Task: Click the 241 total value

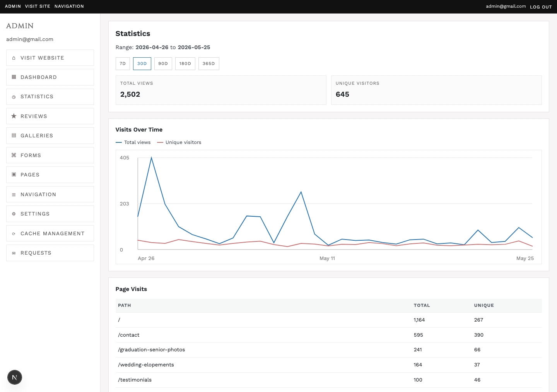Action: tap(418, 350)
